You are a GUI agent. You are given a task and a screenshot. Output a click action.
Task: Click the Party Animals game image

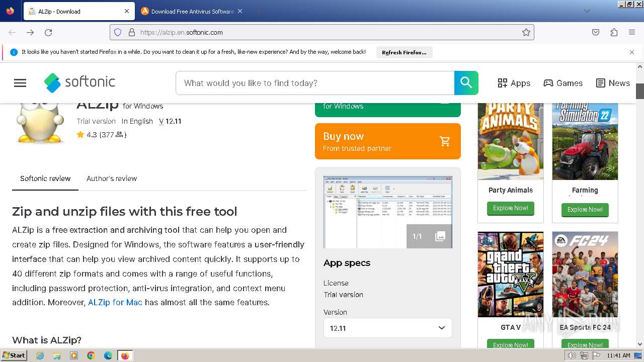click(x=511, y=141)
